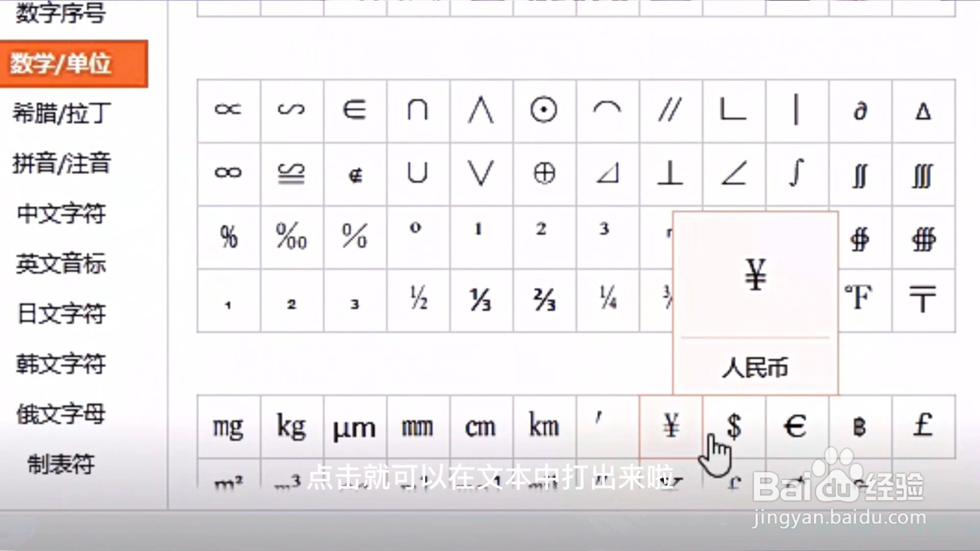Image resolution: width=980 pixels, height=551 pixels.
Task: Select the delta triangle symbol Δ
Action: [x=923, y=111]
